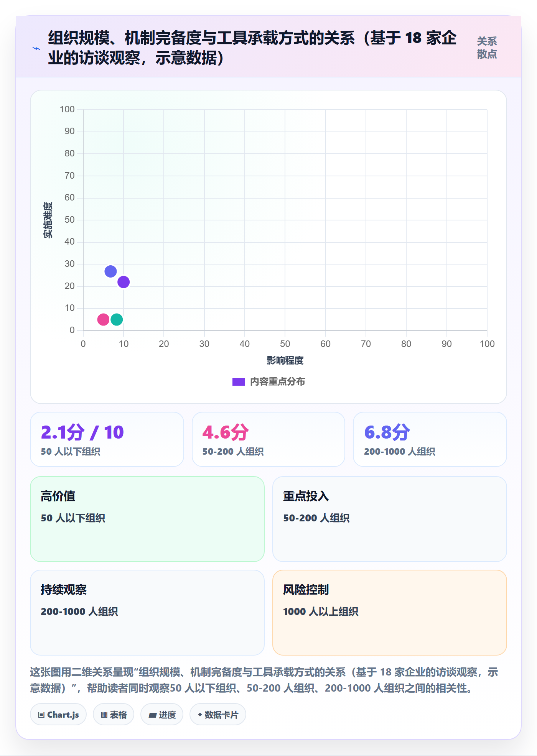Toggle the 内容重点分布 legend label

click(x=278, y=382)
